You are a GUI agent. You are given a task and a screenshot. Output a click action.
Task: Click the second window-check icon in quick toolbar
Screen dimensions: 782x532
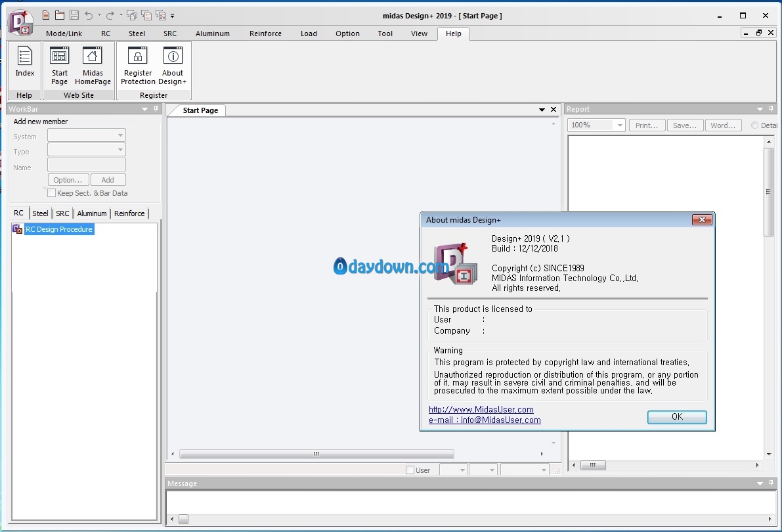146,16
